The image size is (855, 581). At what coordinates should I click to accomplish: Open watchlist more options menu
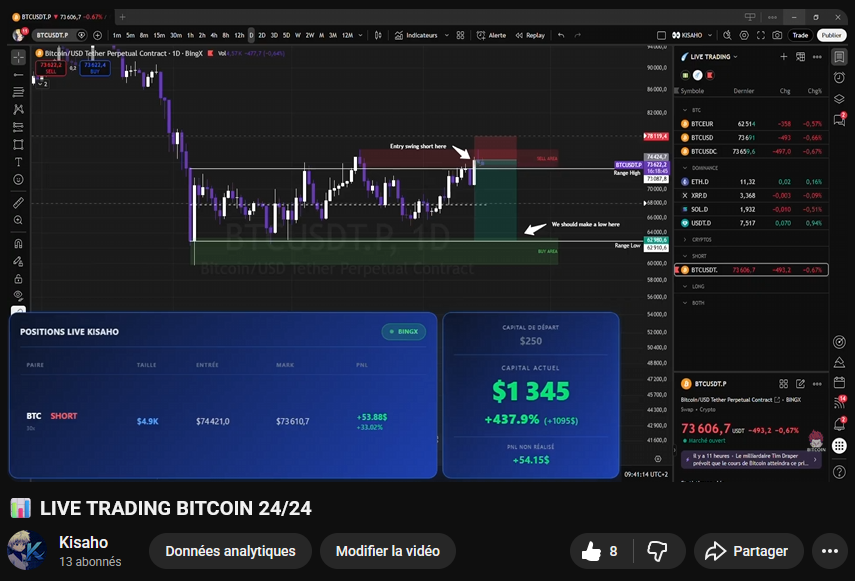pyautogui.click(x=817, y=57)
